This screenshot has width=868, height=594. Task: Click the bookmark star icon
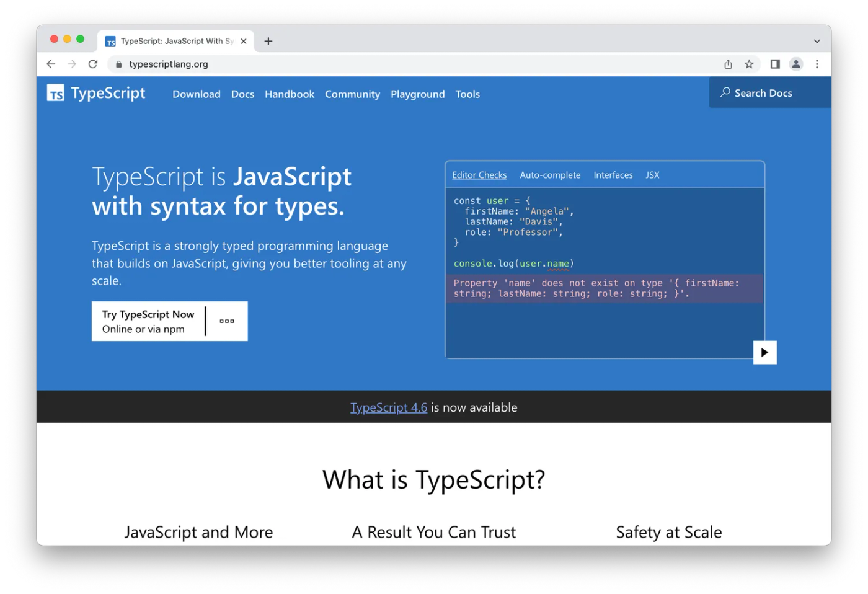[749, 64]
